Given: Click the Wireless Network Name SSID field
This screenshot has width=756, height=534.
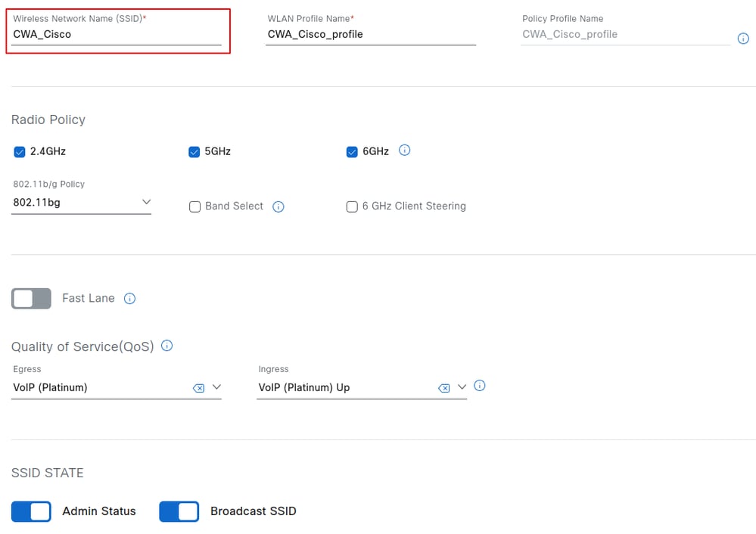Looking at the screenshot, I should click(x=117, y=35).
